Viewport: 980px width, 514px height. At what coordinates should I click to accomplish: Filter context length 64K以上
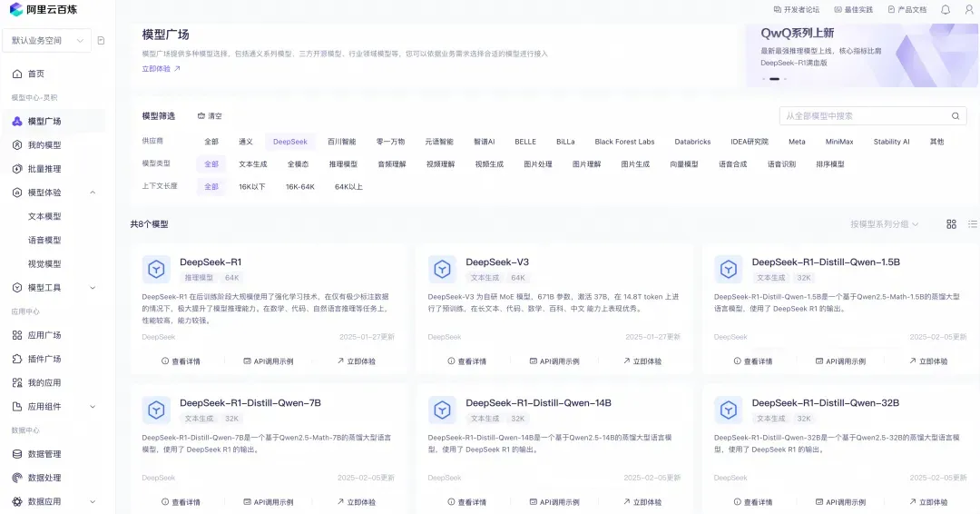[x=348, y=187]
